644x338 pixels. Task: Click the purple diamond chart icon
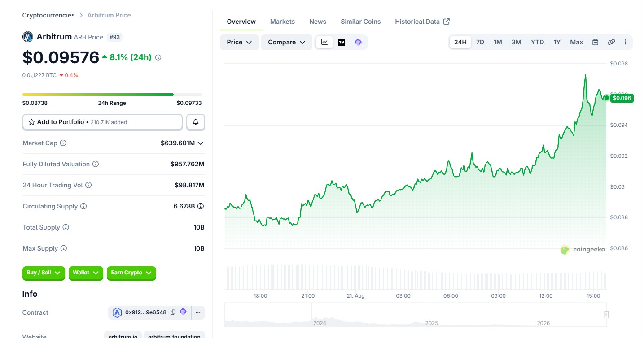(x=358, y=42)
